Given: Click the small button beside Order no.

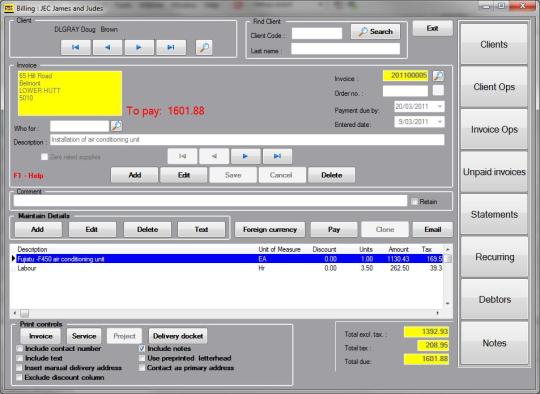Looking at the screenshot, I should (438, 91).
